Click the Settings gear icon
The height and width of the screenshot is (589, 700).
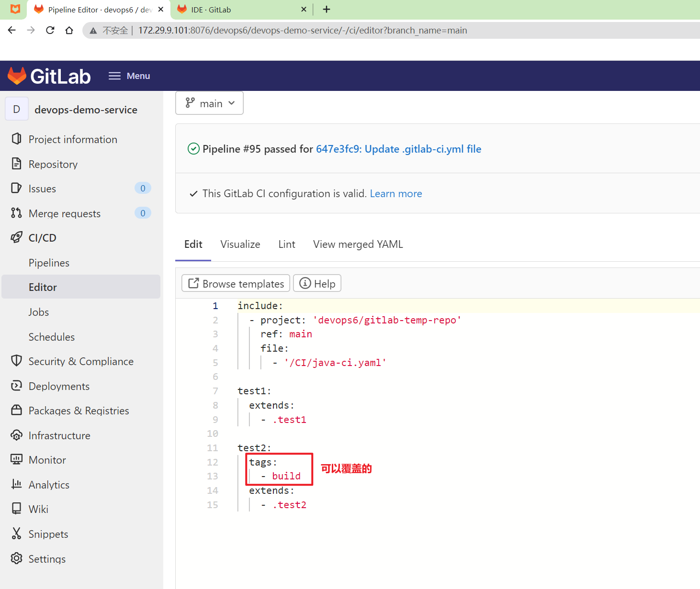click(16, 558)
